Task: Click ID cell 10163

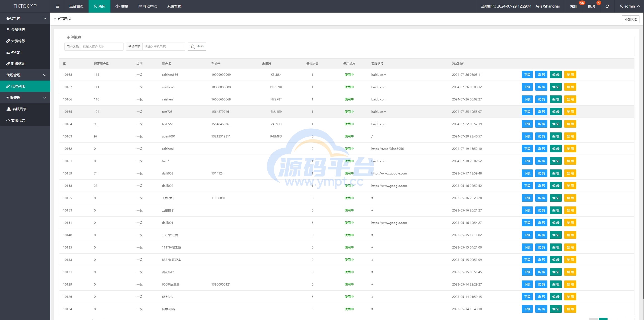Action: click(67, 136)
